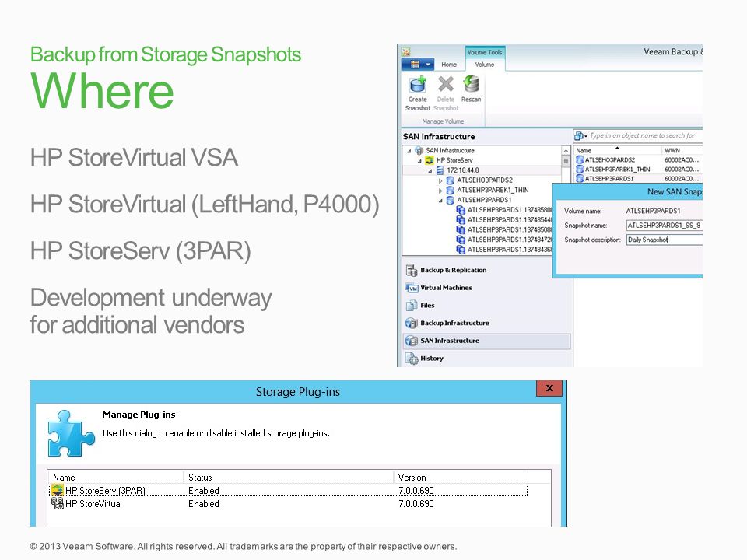
Task: Select ATLSEHP3PARDS1 volume icon in tree
Action: coord(450,200)
